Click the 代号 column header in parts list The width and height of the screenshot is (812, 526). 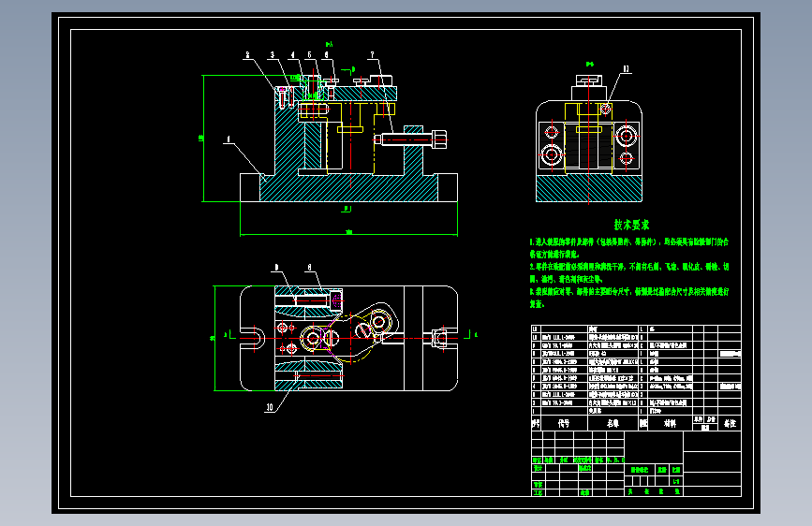click(564, 423)
